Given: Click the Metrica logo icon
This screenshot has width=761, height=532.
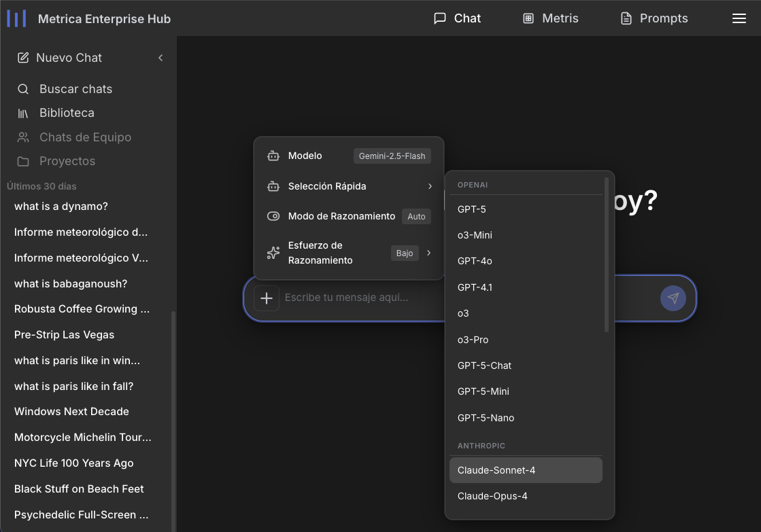Looking at the screenshot, I should [16, 18].
